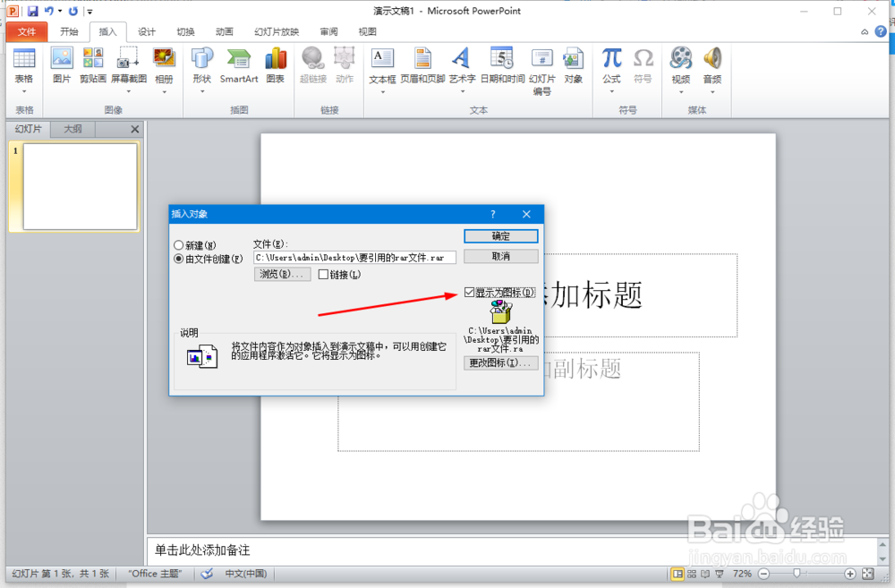Screen dimensions: 895x588
Task: Switch to the 大纲 outline pane tab
Action: 72,129
